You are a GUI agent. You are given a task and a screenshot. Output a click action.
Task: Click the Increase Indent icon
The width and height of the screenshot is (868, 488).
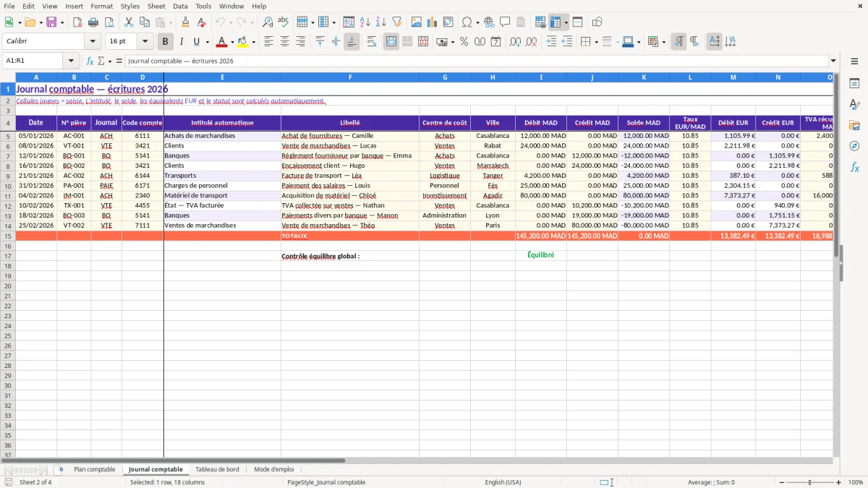coord(551,42)
